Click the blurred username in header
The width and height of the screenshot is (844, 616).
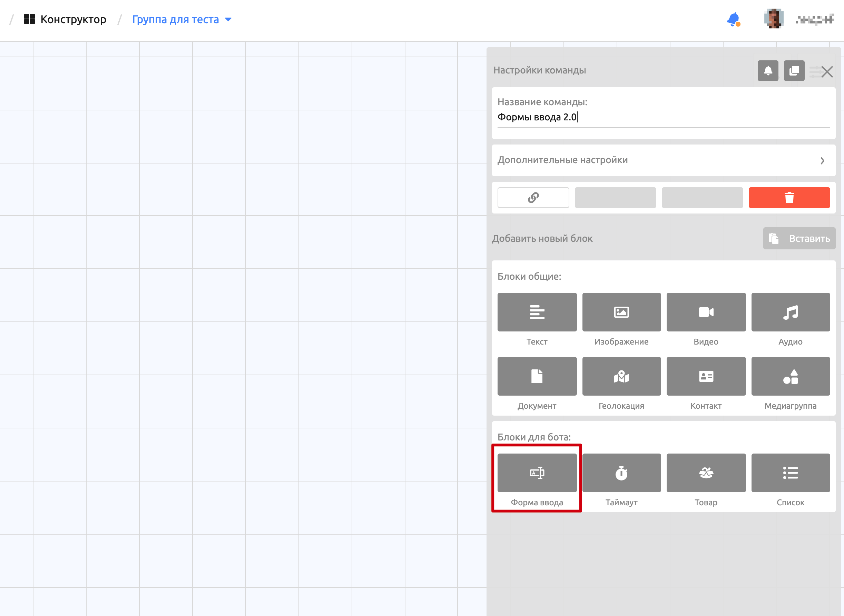coord(815,19)
